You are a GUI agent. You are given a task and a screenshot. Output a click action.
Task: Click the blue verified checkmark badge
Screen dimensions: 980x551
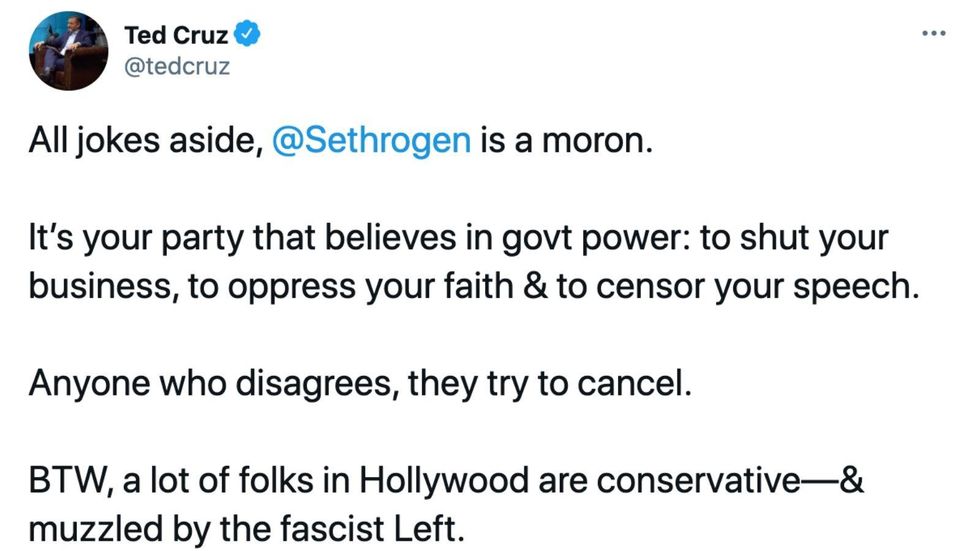point(248,36)
